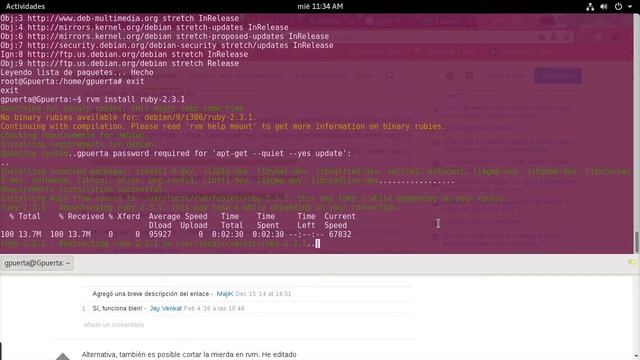Screen dimensions: 640x360
Task: Click 'rvm install ruby-2.3.1' command line
Action: click(x=92, y=99)
